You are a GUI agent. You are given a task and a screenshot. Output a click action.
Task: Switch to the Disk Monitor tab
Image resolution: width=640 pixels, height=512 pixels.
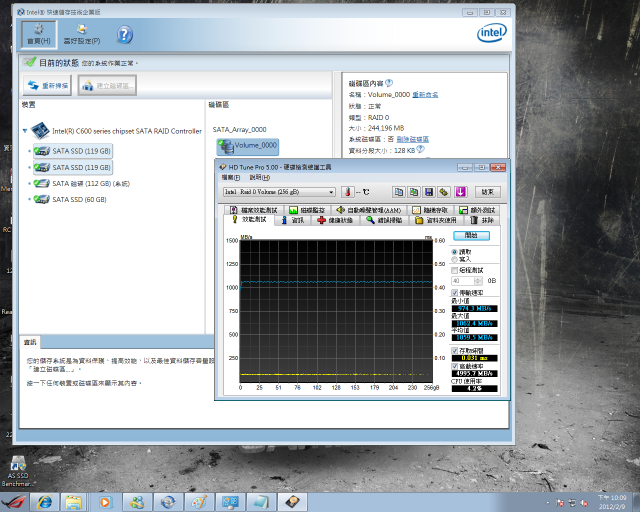tap(307, 210)
